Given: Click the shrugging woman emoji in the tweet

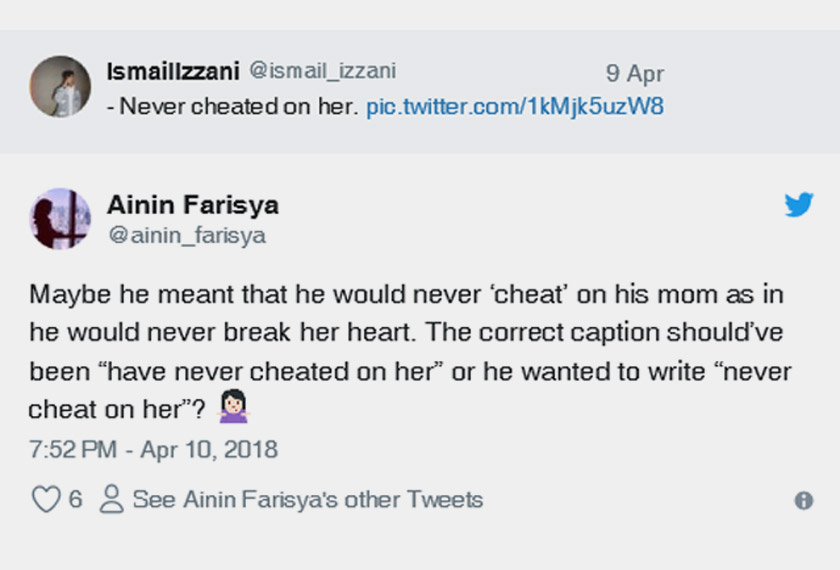Looking at the screenshot, I should pos(232,407).
